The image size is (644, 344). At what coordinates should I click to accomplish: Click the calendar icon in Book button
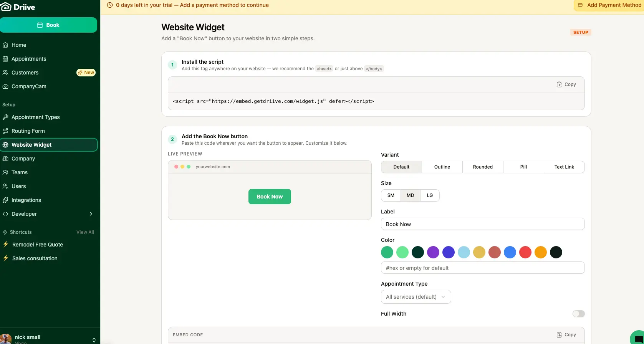40,25
